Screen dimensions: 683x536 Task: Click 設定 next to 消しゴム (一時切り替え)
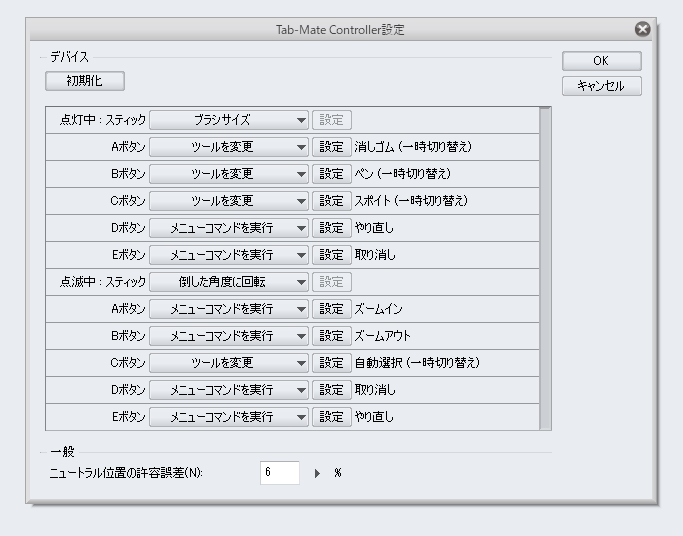pyautogui.click(x=331, y=147)
